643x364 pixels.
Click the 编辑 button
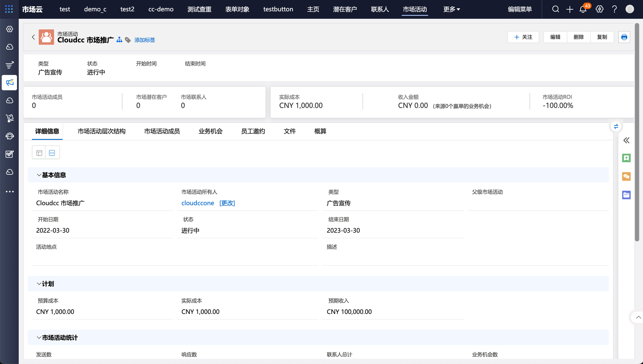555,37
